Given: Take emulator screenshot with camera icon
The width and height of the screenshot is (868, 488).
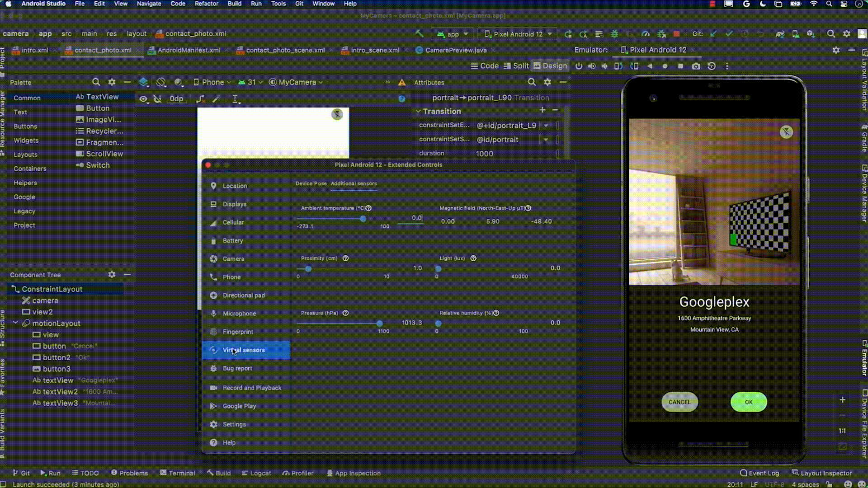Looking at the screenshot, I should click(696, 66).
